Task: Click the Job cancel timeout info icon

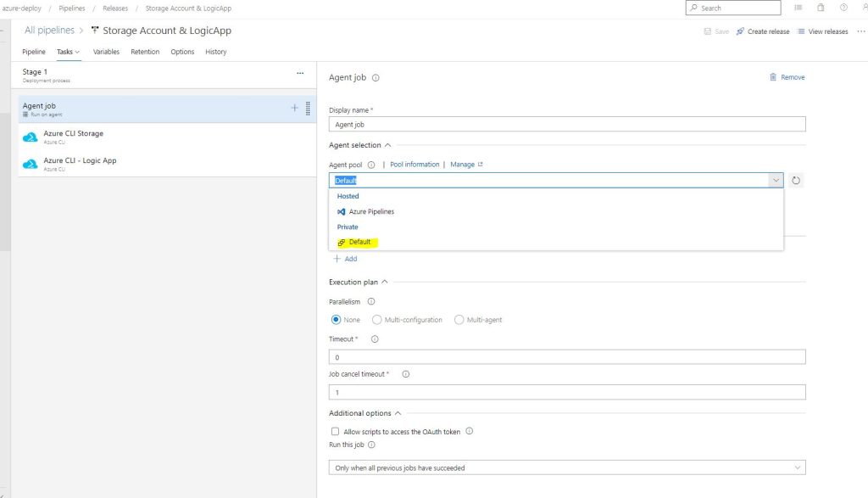Action: [406, 374]
